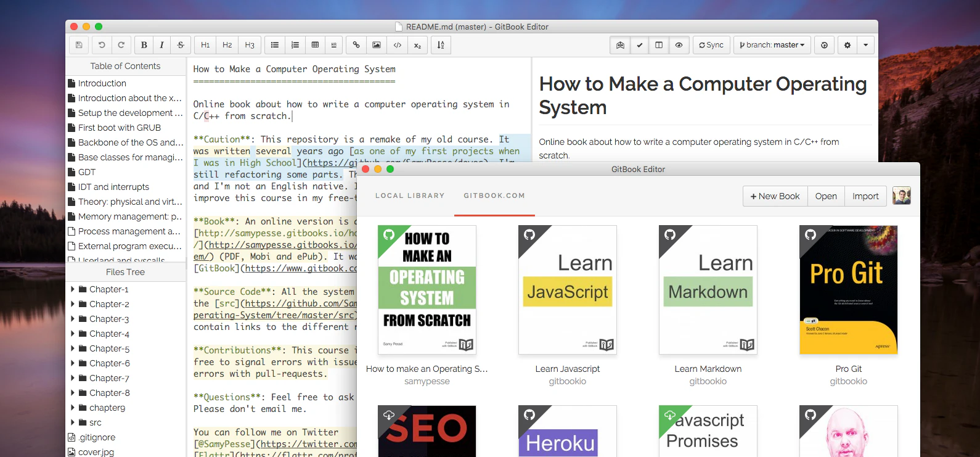
Task: Insert a horizontal rule
Action: point(334,45)
